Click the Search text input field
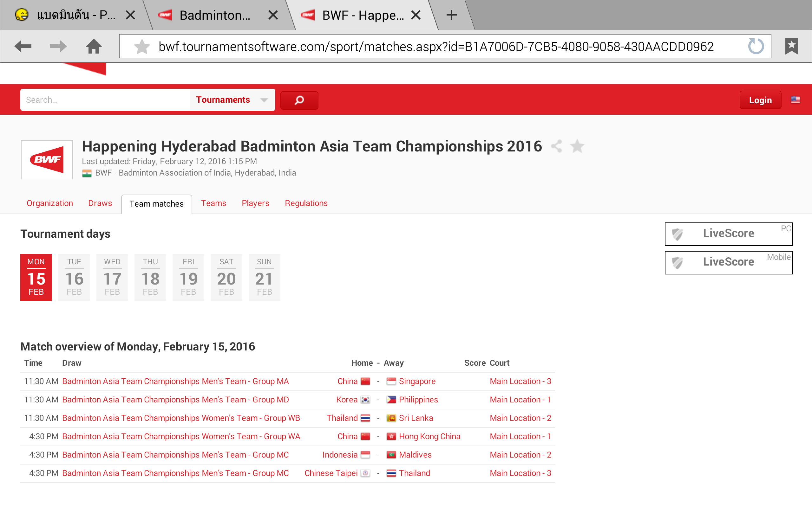 105,100
